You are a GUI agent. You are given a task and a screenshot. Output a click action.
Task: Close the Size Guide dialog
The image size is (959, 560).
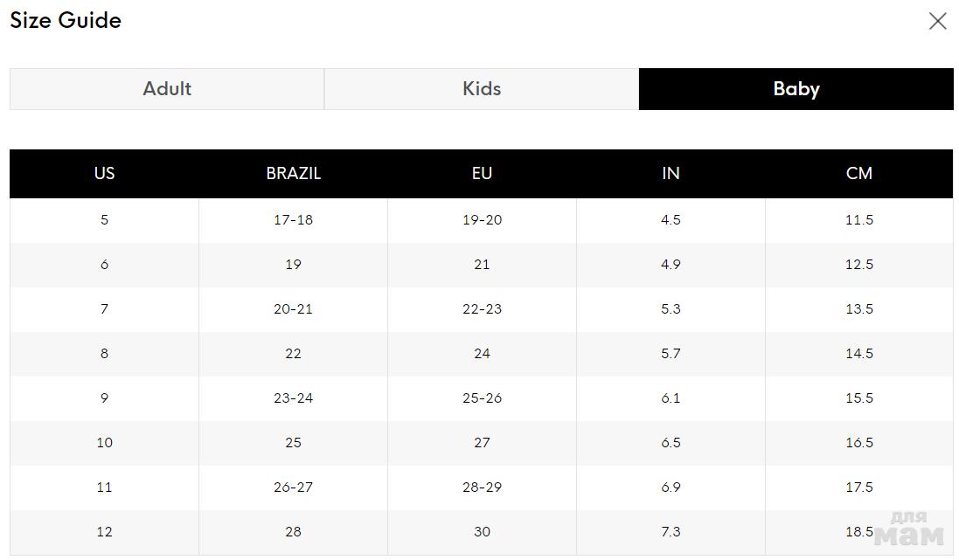point(937,21)
